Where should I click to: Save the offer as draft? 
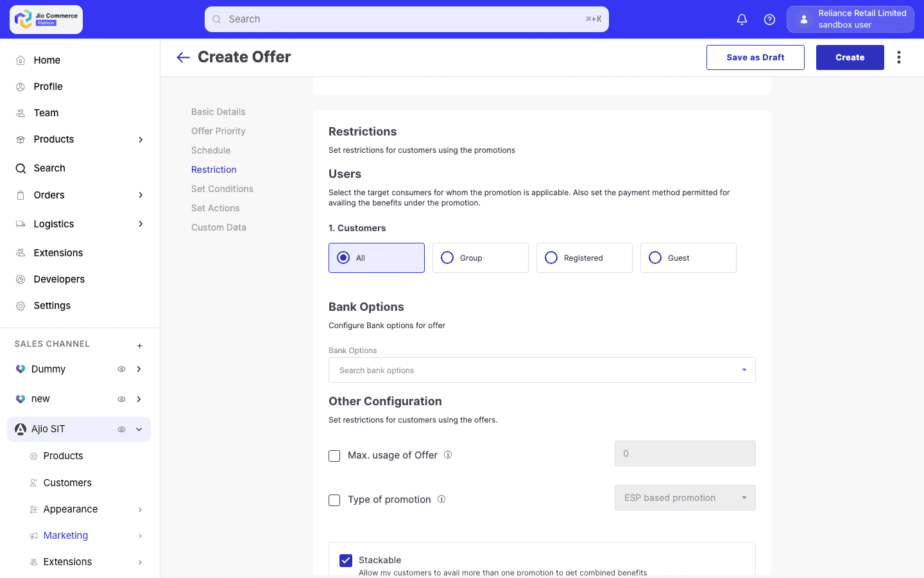[755, 57]
